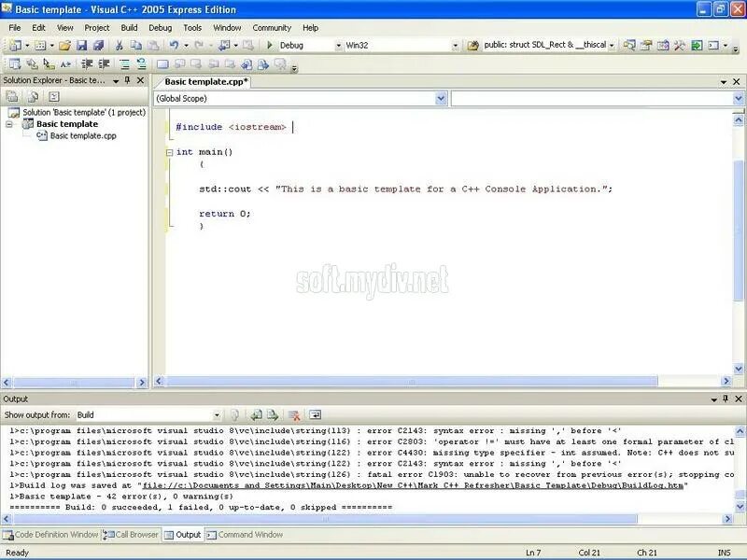
Task: Open the Debug configuration dropdown
Action: click(338, 46)
